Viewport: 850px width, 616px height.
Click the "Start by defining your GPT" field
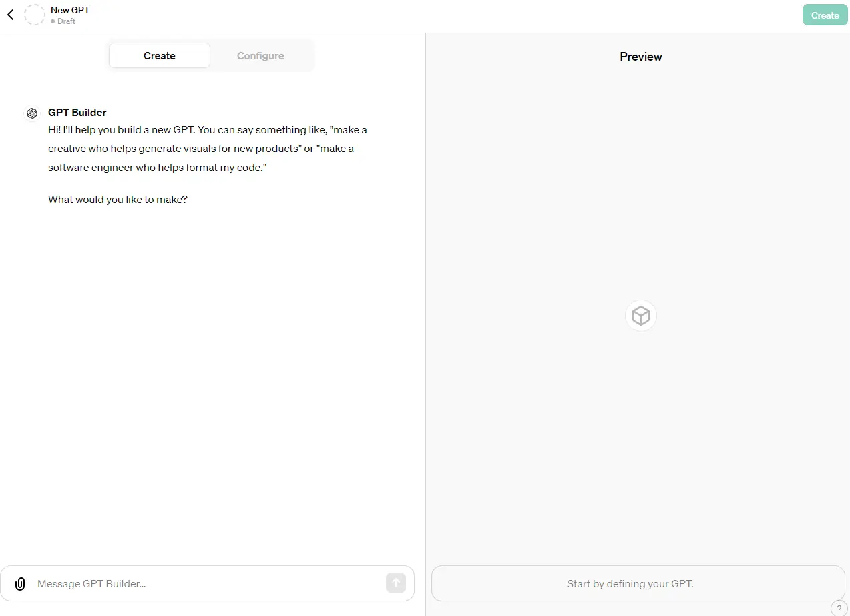630,584
